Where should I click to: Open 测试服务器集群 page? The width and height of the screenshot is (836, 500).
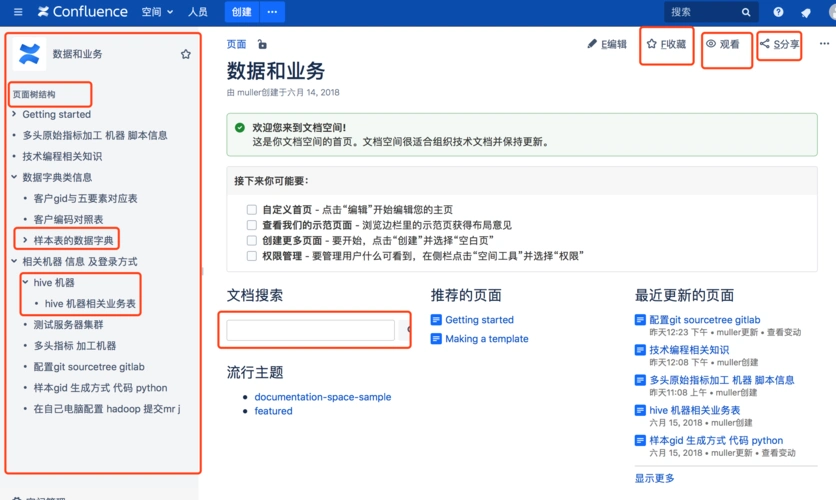[68, 325]
